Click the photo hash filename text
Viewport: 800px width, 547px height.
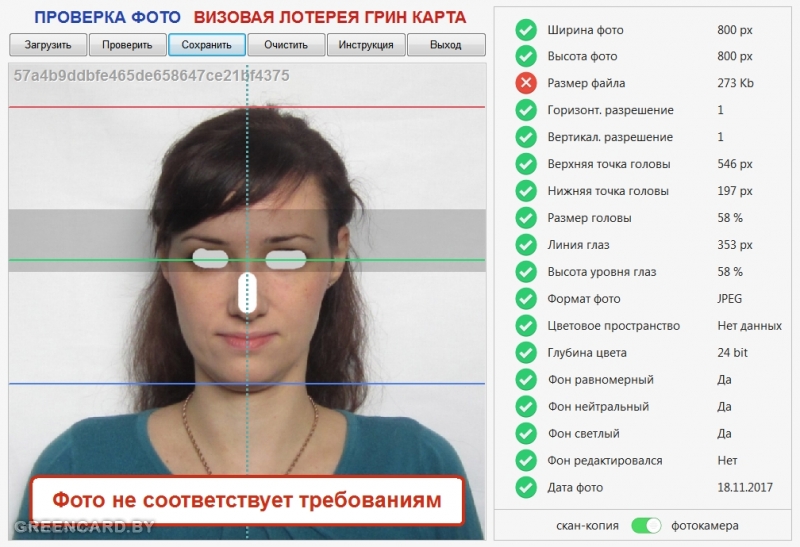(152, 76)
